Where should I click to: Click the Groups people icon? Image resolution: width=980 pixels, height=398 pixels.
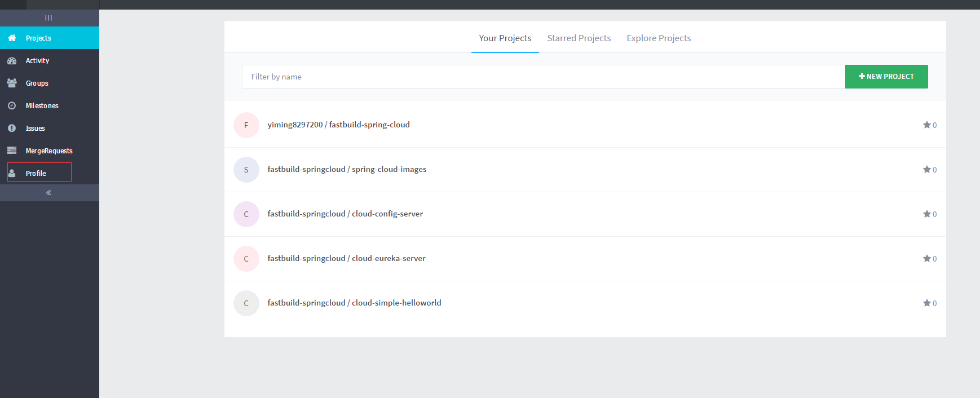pos(12,83)
